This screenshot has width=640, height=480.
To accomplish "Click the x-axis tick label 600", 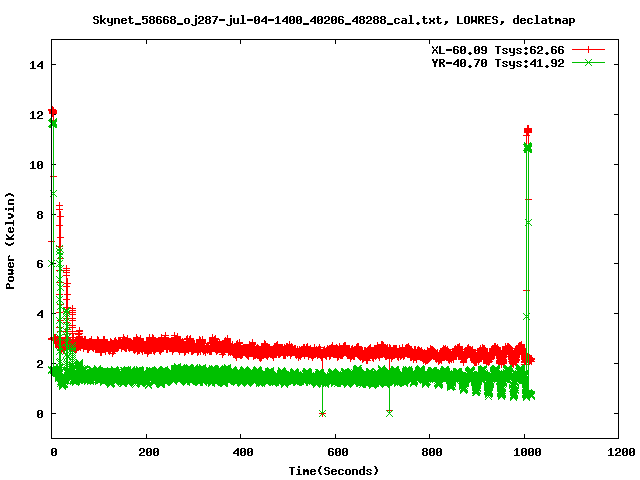I will 338,452.
